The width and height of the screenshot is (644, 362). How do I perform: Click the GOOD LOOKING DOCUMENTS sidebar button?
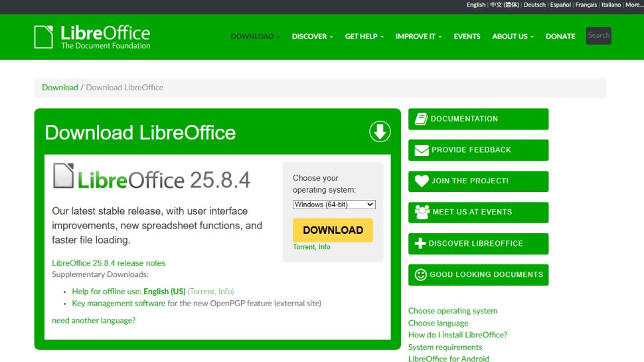tap(478, 275)
